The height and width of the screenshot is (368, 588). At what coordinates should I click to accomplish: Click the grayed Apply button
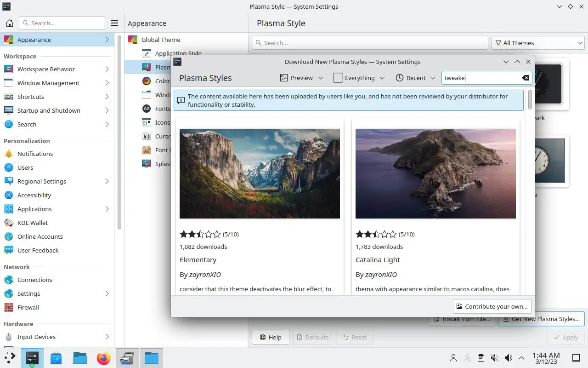click(x=565, y=337)
